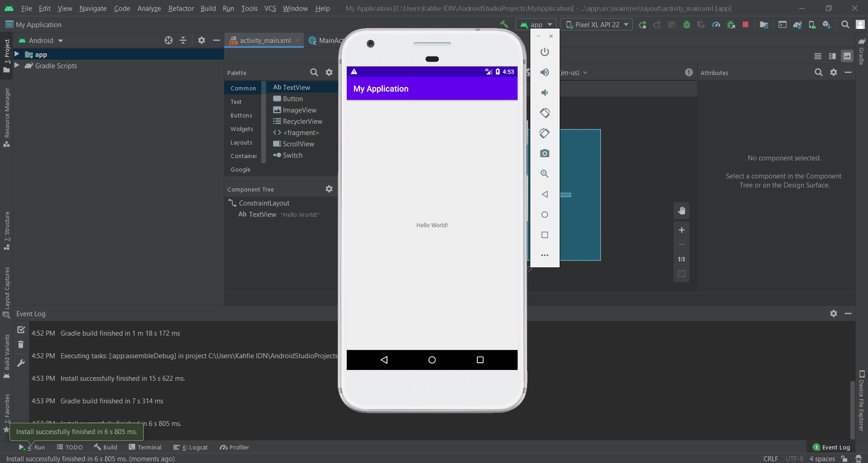Open the en-us locale dropdown
Screen dimensions: 868x463
pyautogui.click(x=574, y=73)
